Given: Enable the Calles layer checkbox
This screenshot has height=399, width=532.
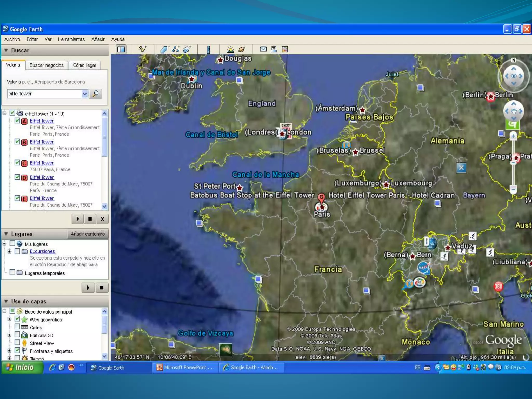Looking at the screenshot, I should [x=17, y=327].
